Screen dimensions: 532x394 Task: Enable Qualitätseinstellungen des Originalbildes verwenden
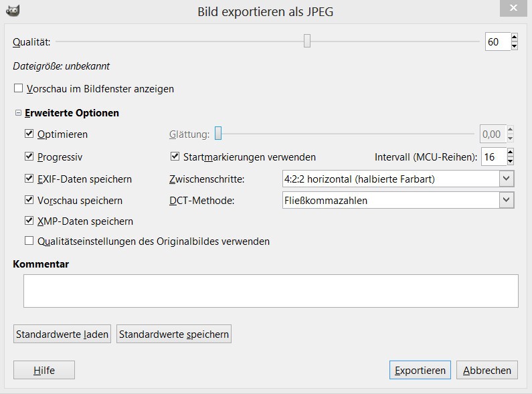click(x=29, y=241)
